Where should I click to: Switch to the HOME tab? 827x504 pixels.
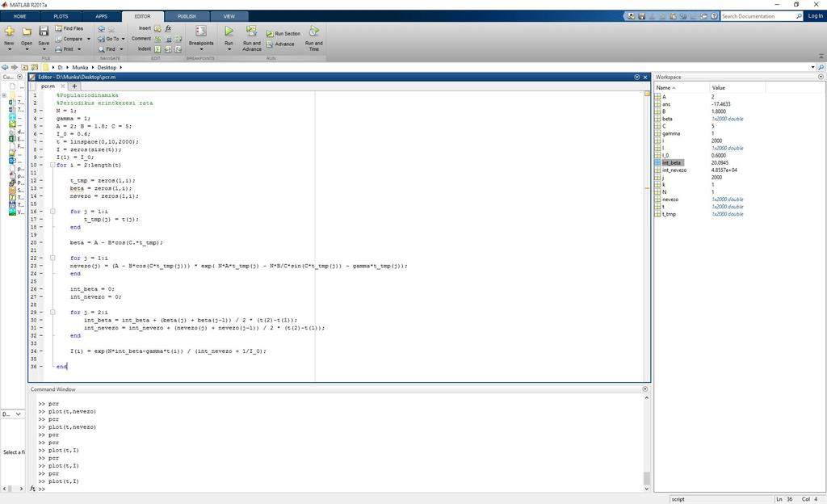point(20,16)
